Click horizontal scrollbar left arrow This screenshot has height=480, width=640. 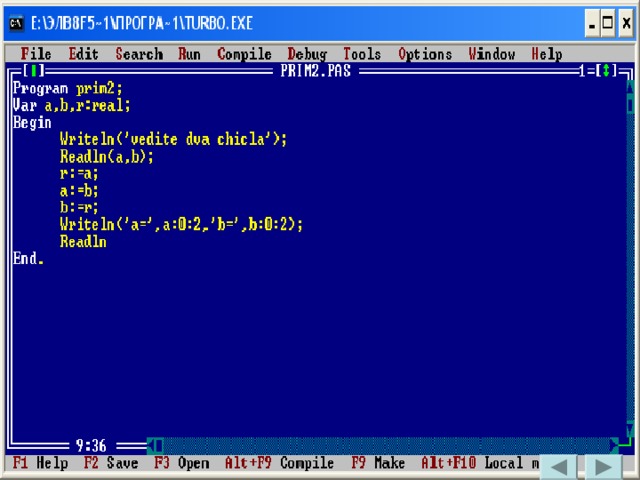[154, 446]
